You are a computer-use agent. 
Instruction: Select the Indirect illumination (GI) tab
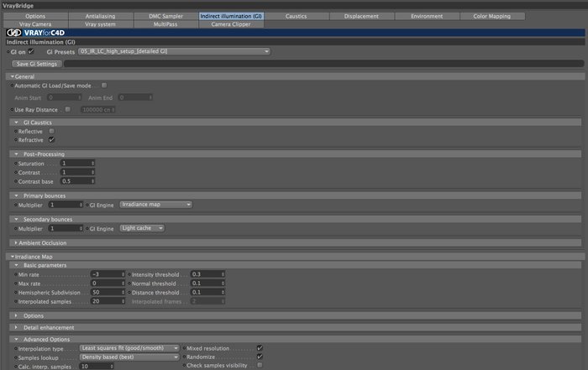(x=231, y=16)
